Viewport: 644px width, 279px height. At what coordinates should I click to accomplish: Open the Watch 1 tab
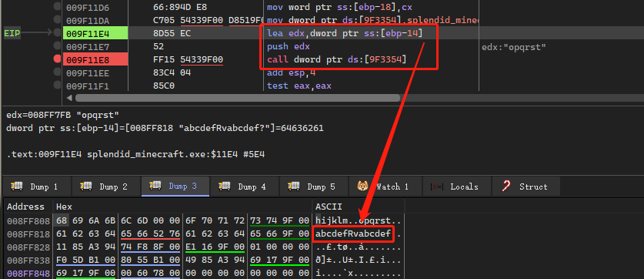(385, 187)
